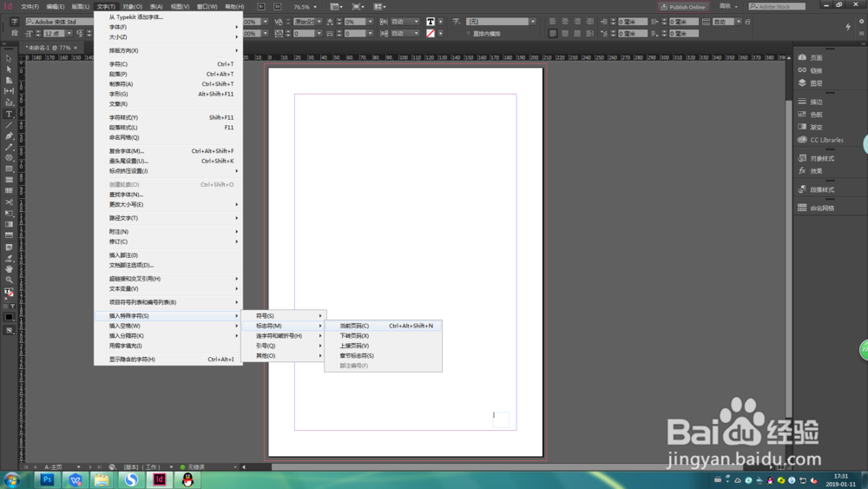The image size is (868, 489).
Task: Expand the 排版方向(X) submenu
Action: point(169,50)
